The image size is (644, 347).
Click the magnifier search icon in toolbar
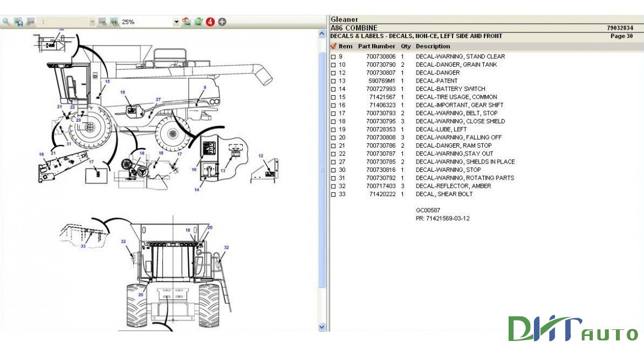coord(6,22)
